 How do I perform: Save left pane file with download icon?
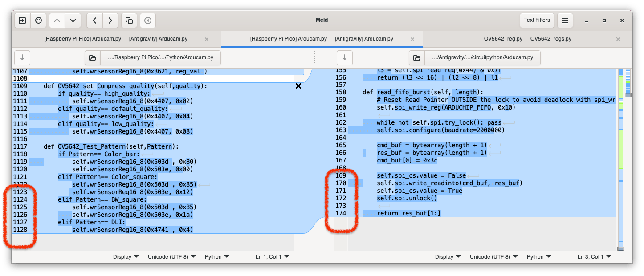(22, 58)
